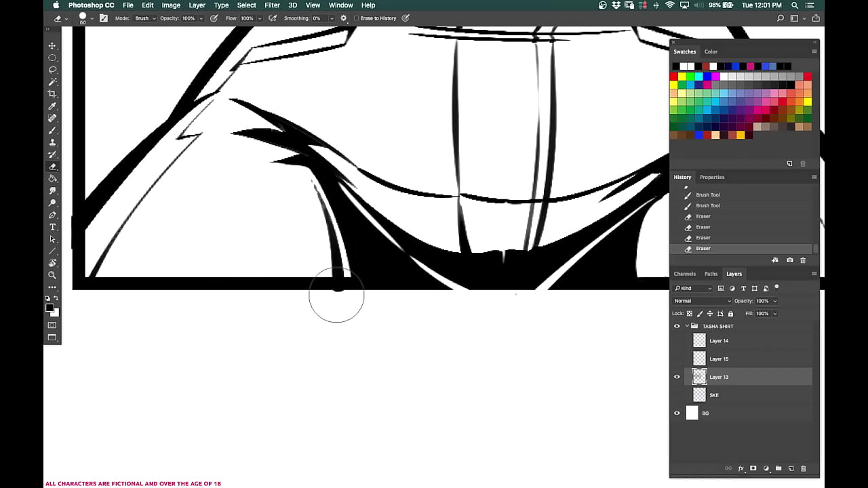Click the foreground color swatch

tap(50, 308)
